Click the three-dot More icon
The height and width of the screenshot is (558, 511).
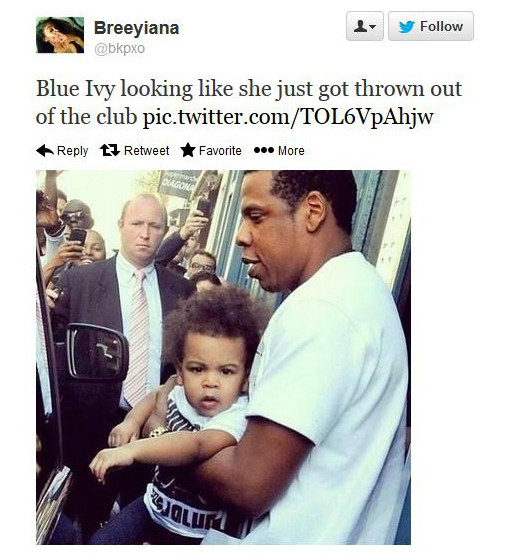[264, 151]
